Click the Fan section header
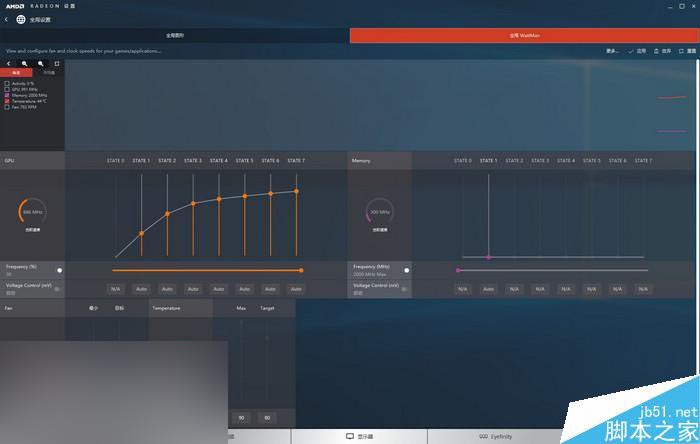 point(32,308)
